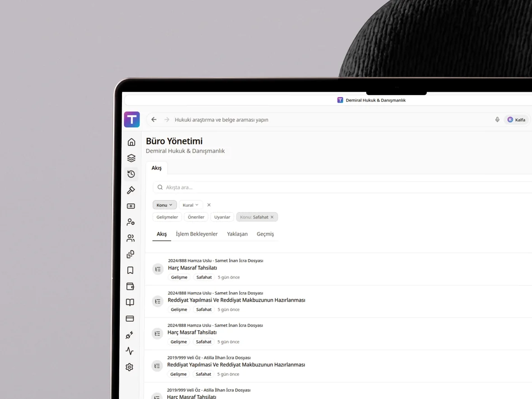Open the settings gear in sidebar
532x399 pixels.
click(129, 367)
